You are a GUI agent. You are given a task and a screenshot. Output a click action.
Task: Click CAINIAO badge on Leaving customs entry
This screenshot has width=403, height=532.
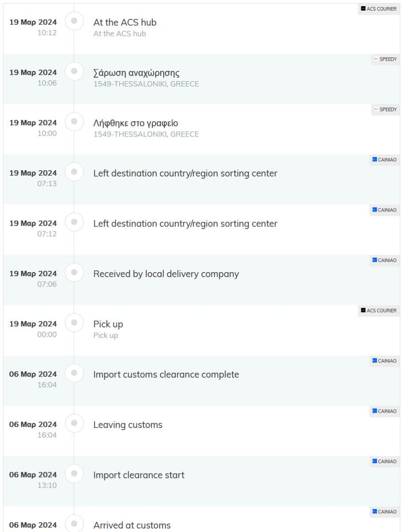384,411
